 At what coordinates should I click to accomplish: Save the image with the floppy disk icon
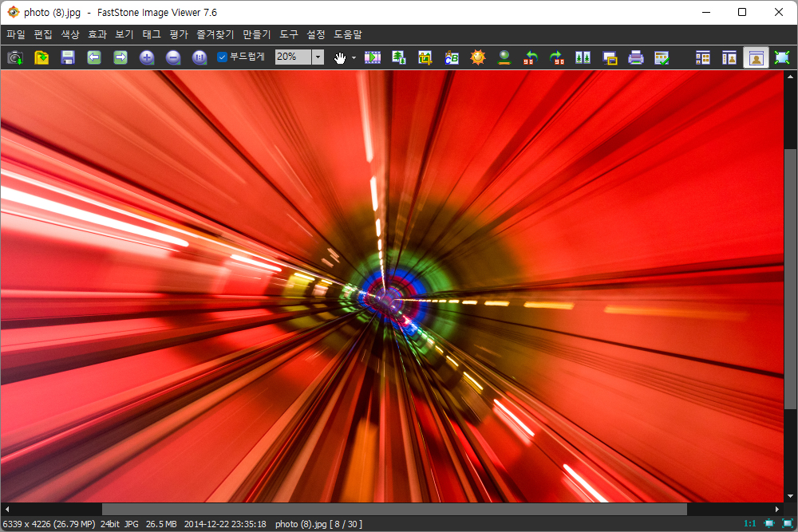click(68, 57)
